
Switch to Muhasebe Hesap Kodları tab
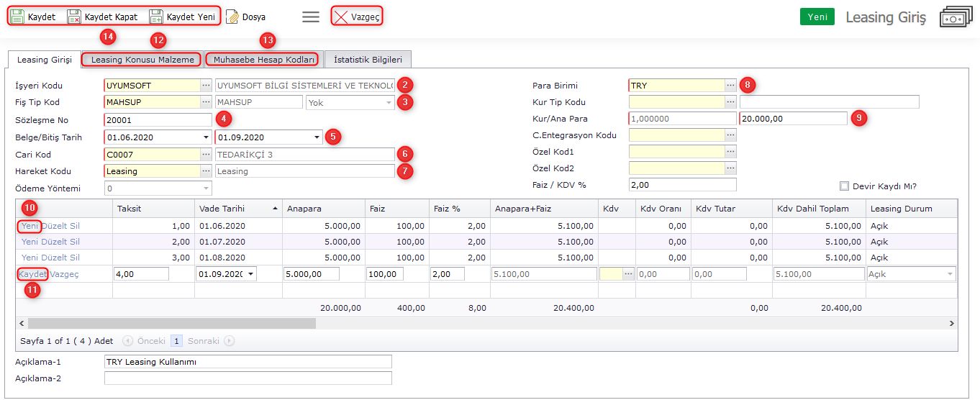[x=263, y=60]
